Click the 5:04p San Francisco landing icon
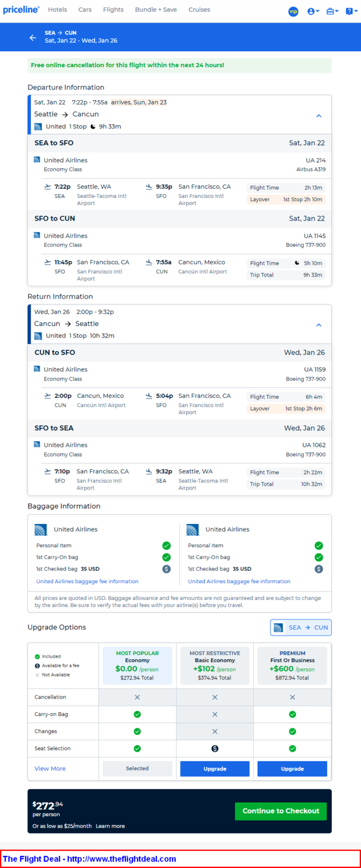Image resolution: width=361 pixels, height=868 pixels. (x=149, y=396)
